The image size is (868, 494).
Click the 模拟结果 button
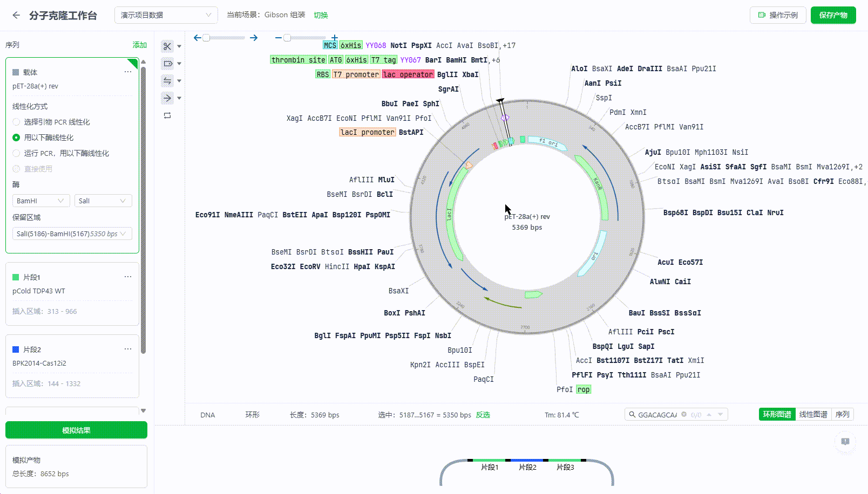(76, 430)
